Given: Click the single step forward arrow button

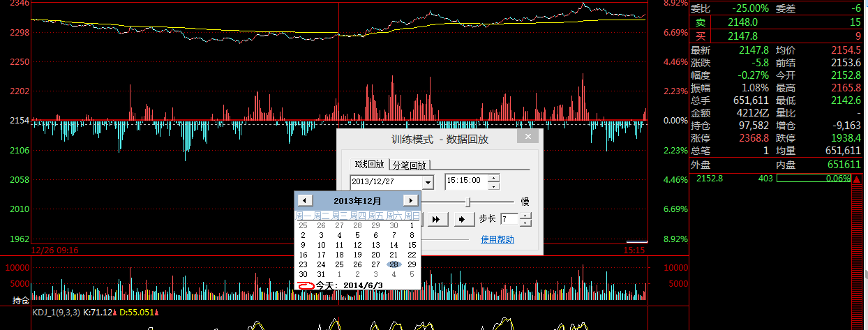Looking at the screenshot, I should [x=461, y=219].
